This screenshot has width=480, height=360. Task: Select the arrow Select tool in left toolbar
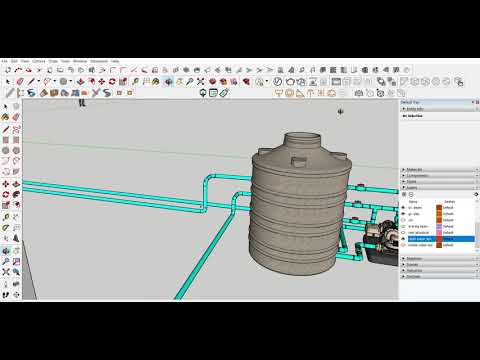coord(5,107)
